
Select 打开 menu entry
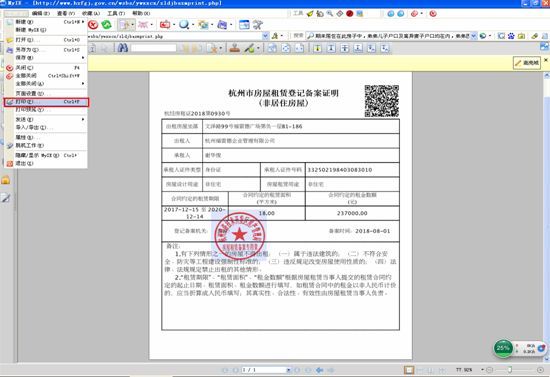(x=46, y=40)
